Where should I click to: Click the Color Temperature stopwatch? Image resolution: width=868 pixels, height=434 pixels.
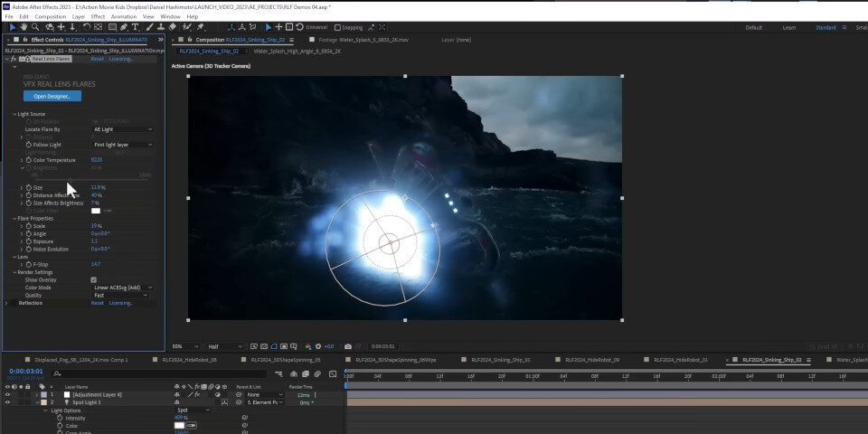[29, 160]
